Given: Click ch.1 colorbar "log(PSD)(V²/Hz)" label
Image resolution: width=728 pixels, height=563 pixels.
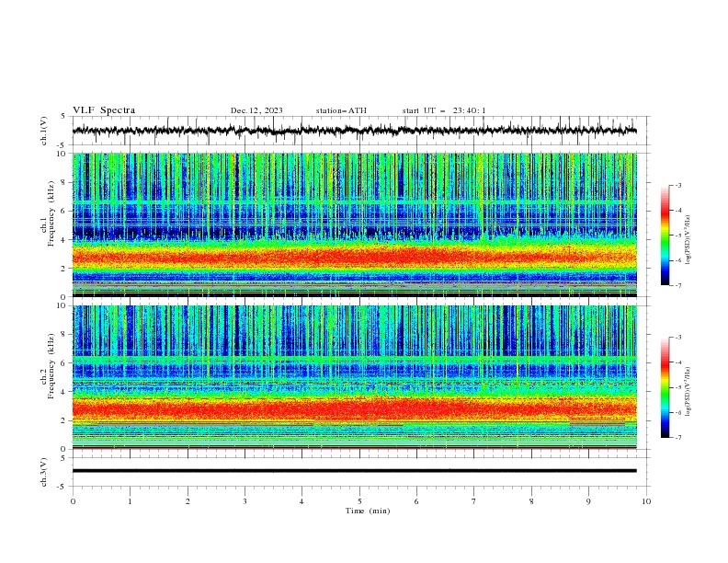Looking at the screenshot, I should pos(688,240).
